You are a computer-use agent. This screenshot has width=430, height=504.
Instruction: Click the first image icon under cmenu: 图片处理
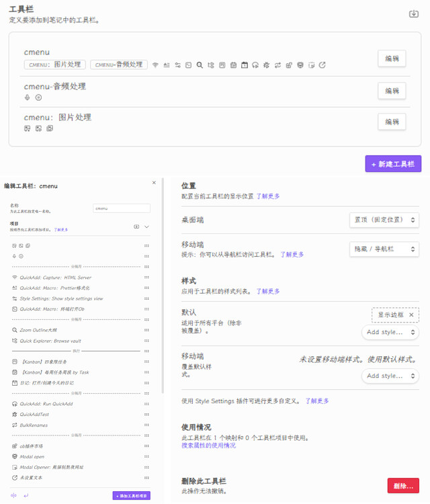(28, 128)
